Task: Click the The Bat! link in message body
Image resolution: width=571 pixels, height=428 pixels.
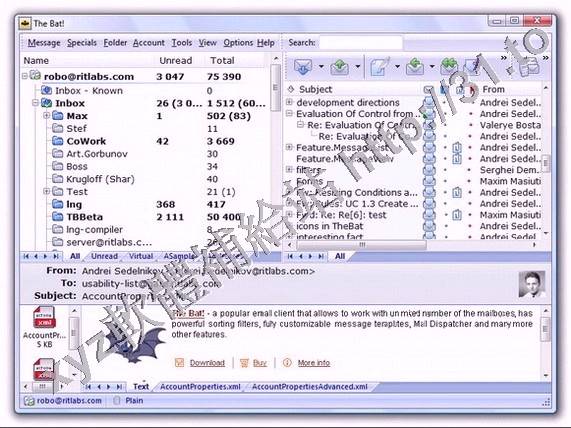Action: [189, 313]
